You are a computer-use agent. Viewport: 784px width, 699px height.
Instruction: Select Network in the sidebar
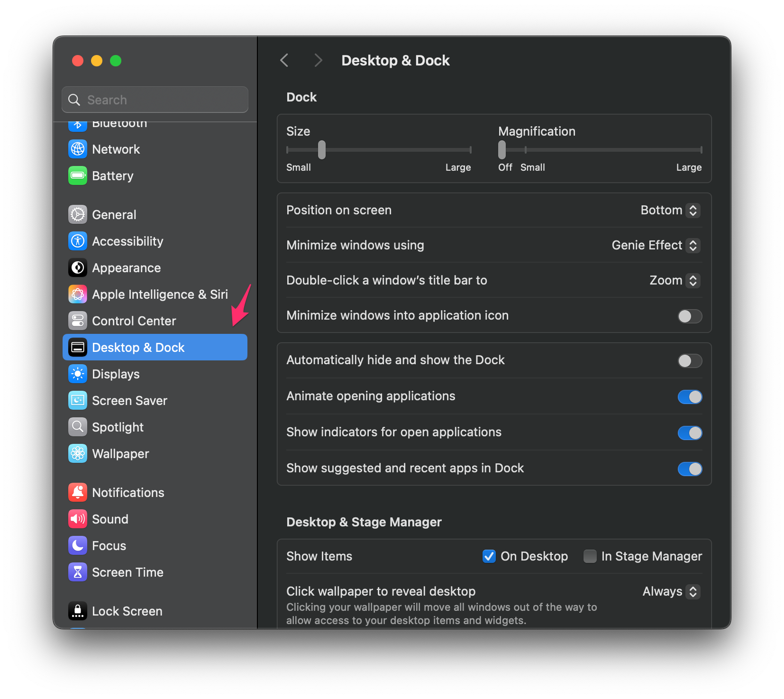(x=155, y=149)
